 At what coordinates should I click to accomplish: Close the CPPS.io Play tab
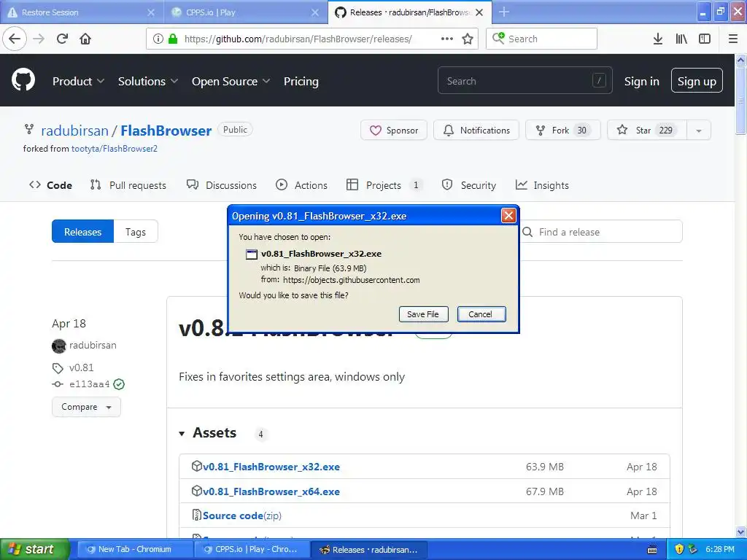(x=315, y=12)
